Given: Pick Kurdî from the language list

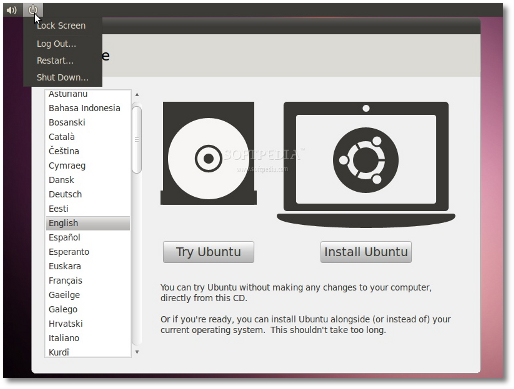Looking at the screenshot, I should (x=88, y=352).
